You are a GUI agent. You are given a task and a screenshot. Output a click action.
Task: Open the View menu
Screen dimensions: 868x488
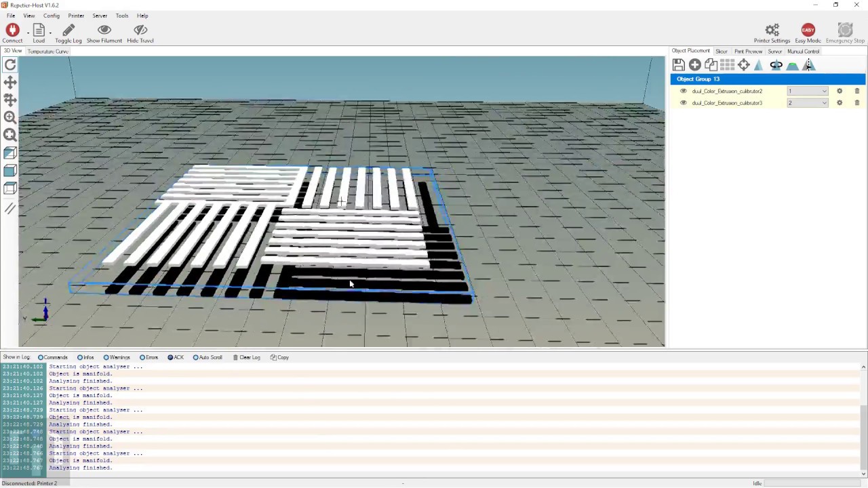click(x=29, y=16)
